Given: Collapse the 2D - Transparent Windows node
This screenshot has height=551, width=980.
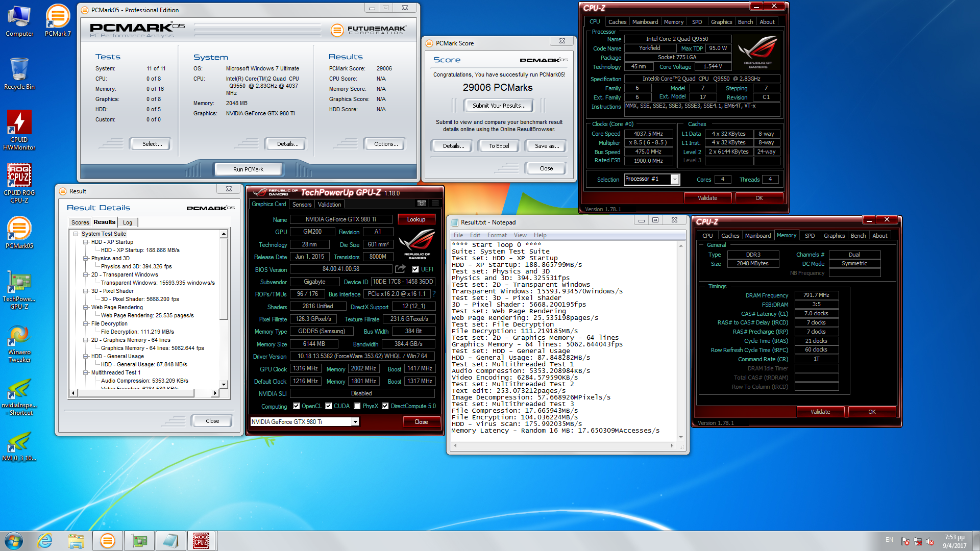Looking at the screenshot, I should coord(86,275).
